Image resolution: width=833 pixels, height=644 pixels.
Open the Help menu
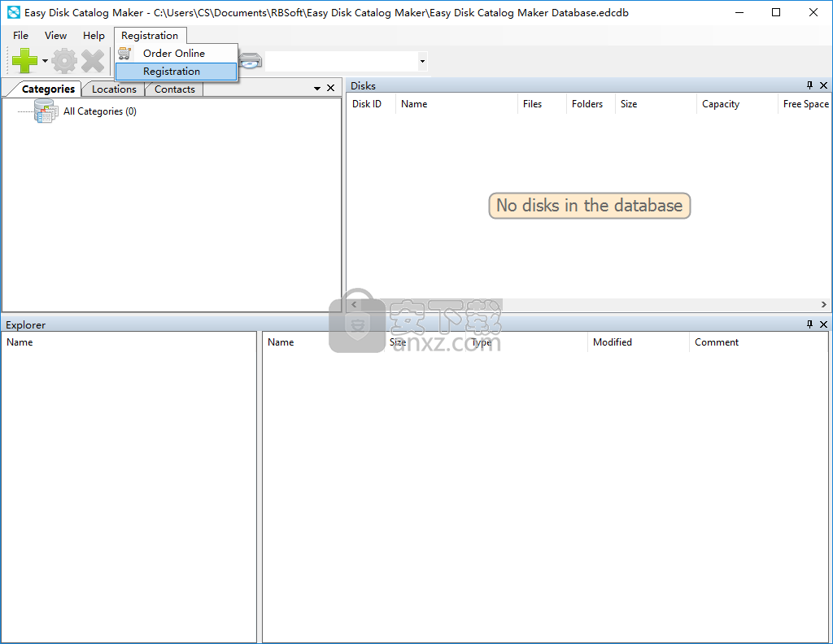click(94, 36)
